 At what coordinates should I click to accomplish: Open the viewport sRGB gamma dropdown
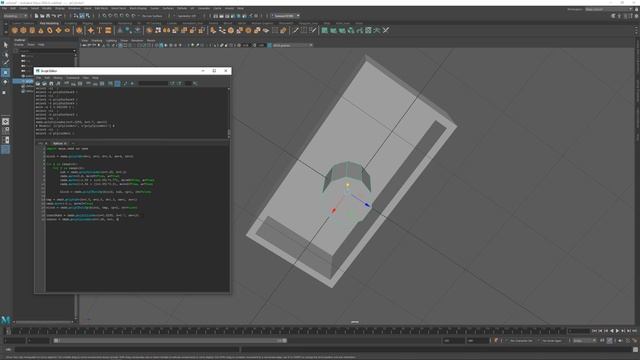pos(293,45)
